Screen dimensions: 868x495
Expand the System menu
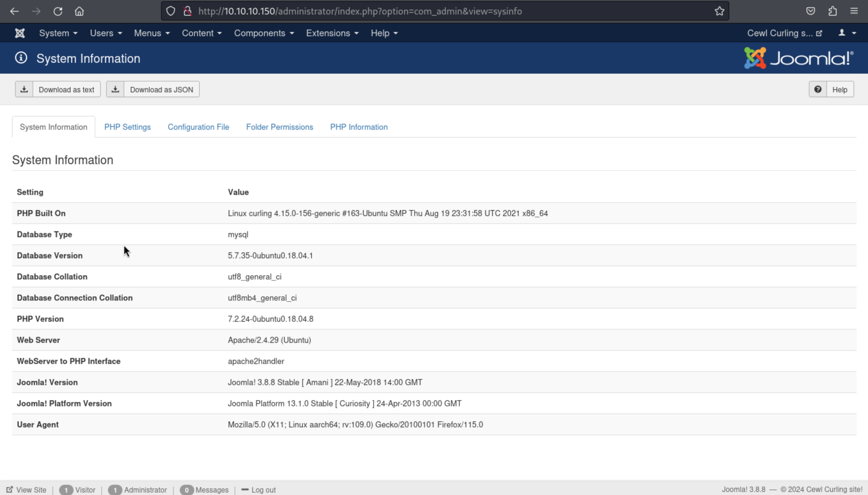click(x=58, y=33)
